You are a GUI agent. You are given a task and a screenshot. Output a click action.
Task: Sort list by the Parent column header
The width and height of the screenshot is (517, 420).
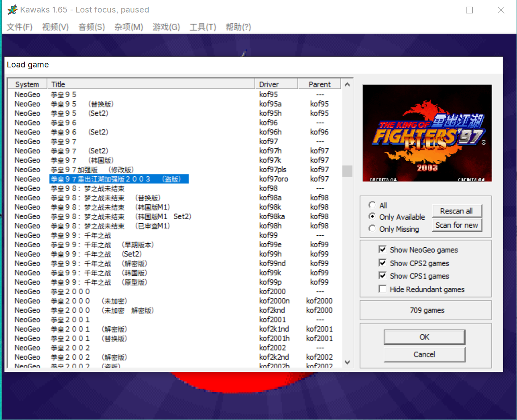click(319, 84)
